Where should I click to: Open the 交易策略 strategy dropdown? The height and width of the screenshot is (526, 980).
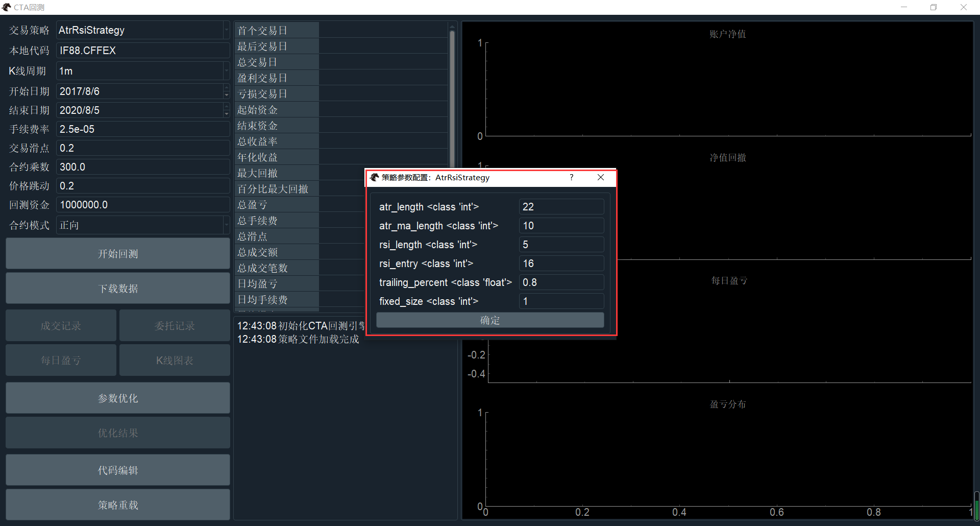(x=226, y=30)
